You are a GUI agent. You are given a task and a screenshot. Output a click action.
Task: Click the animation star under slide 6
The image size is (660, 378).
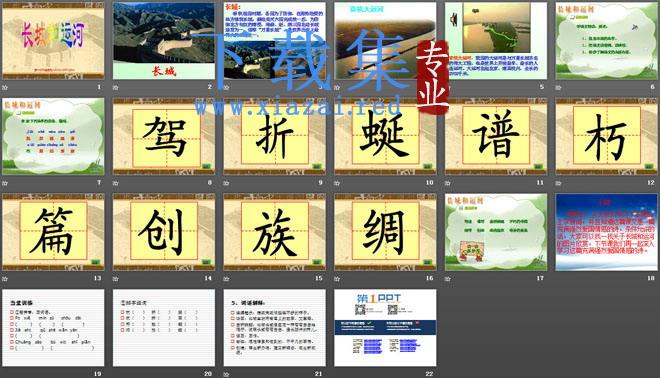[x=559, y=88]
